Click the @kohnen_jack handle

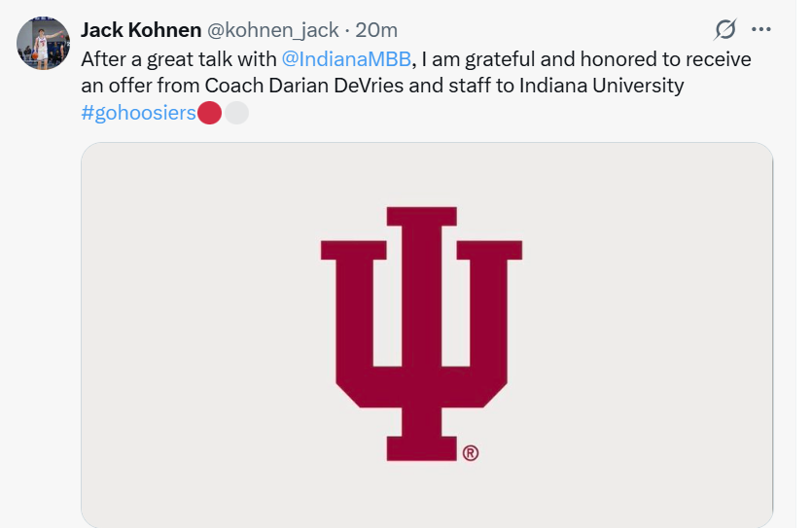click(273, 30)
